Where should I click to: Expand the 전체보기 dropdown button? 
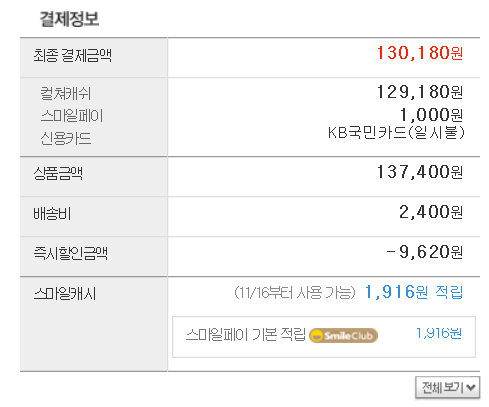[x=447, y=387]
